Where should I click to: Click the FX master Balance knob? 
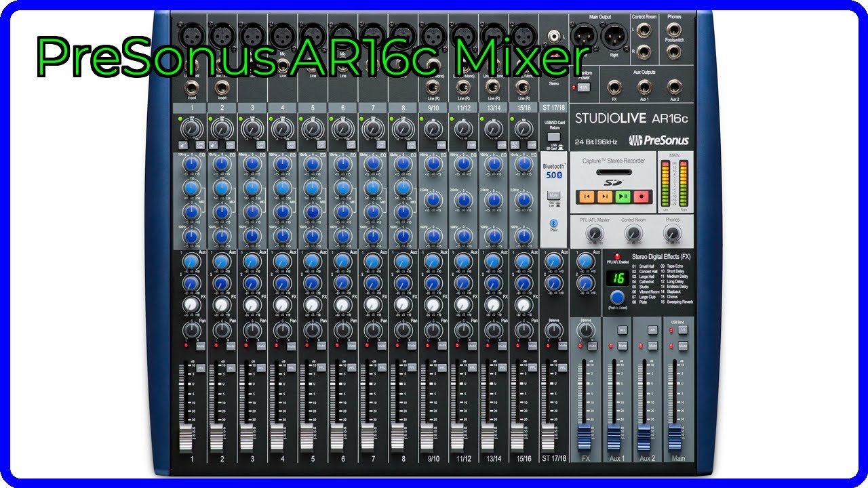tap(585, 330)
